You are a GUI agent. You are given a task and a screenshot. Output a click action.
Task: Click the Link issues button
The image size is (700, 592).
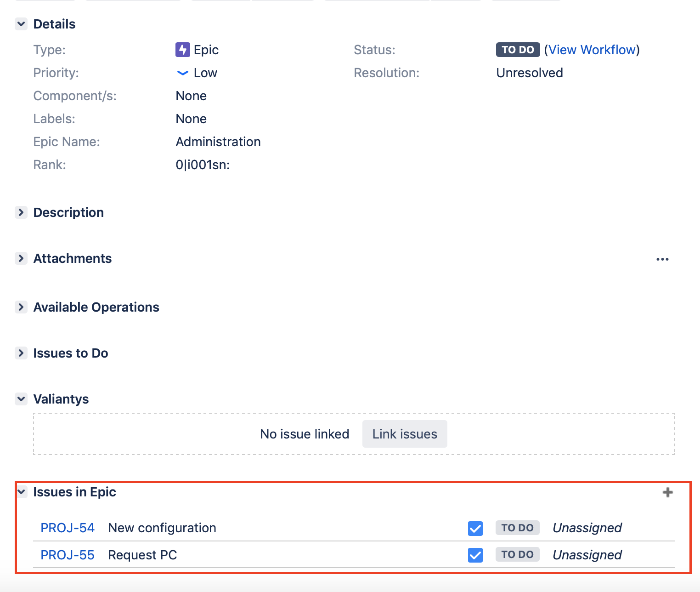click(404, 434)
